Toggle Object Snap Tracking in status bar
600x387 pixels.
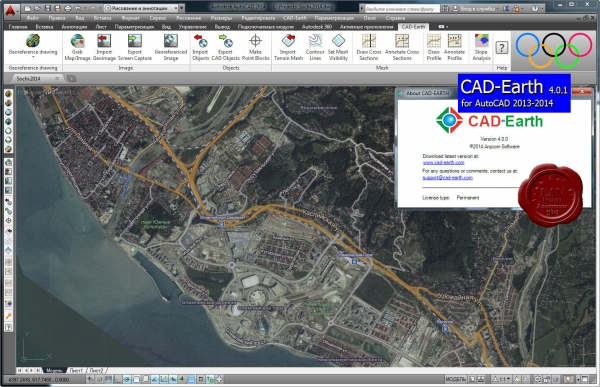point(154,379)
